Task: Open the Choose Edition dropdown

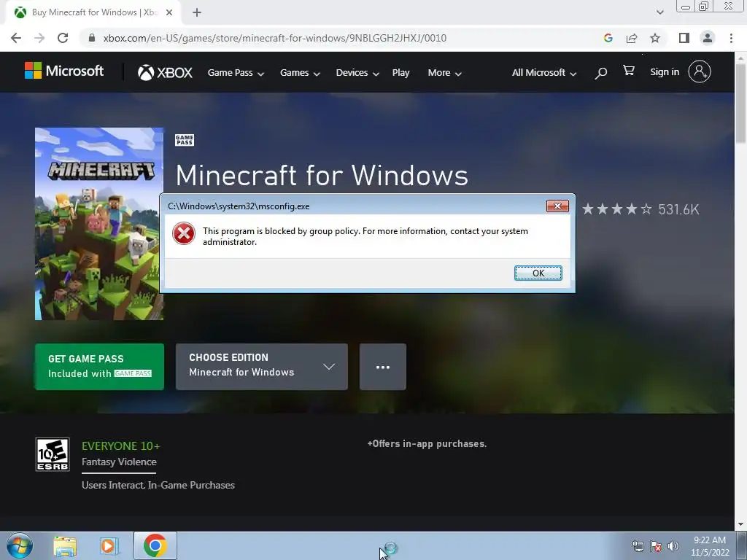Action: pyautogui.click(x=262, y=367)
